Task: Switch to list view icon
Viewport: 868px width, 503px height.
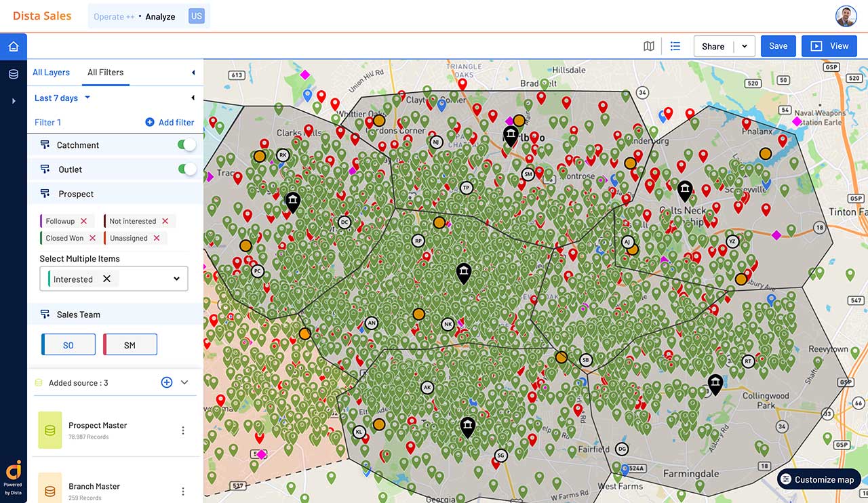Action: pyautogui.click(x=675, y=46)
